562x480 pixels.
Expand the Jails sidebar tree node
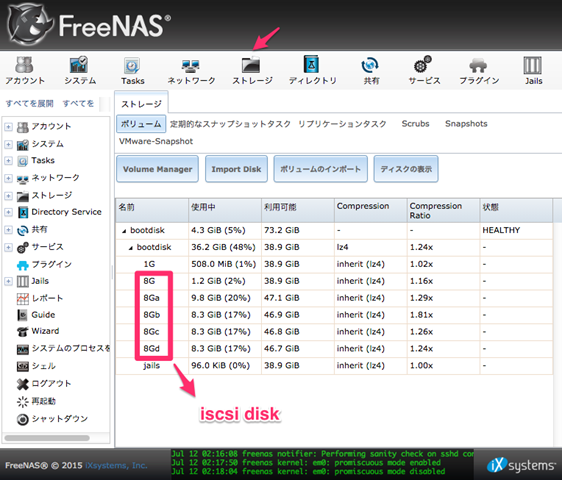8,281
